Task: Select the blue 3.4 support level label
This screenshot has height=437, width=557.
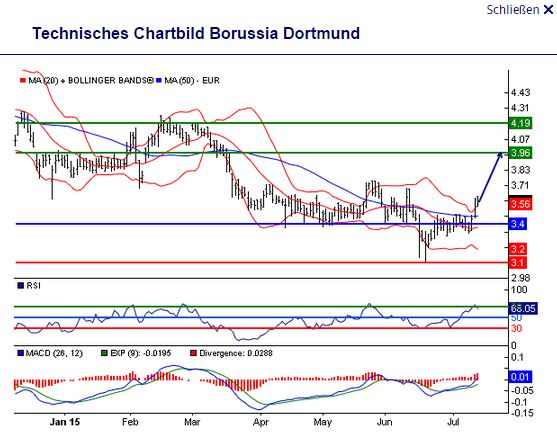Action: (x=518, y=224)
